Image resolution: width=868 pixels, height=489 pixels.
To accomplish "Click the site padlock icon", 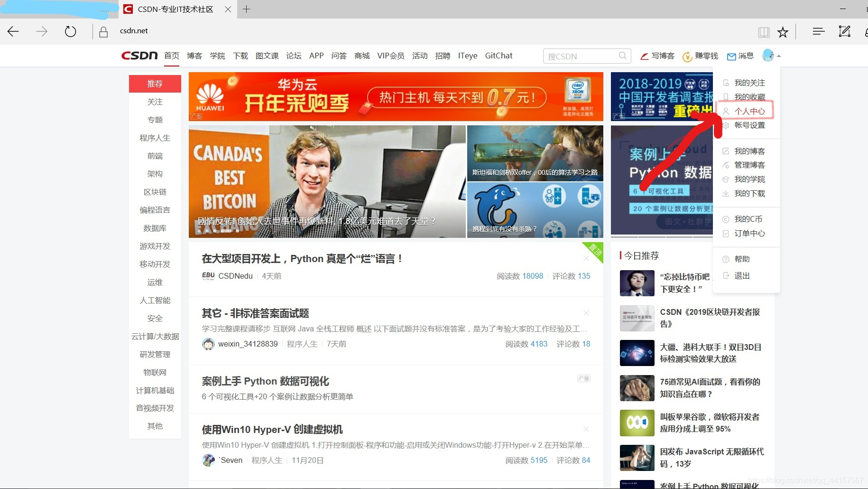I will coord(103,32).
